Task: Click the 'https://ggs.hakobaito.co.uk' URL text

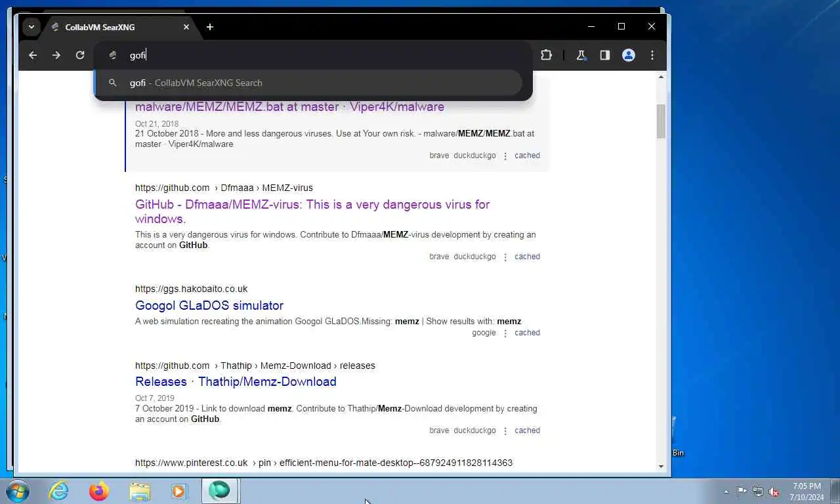Action: 191,289
